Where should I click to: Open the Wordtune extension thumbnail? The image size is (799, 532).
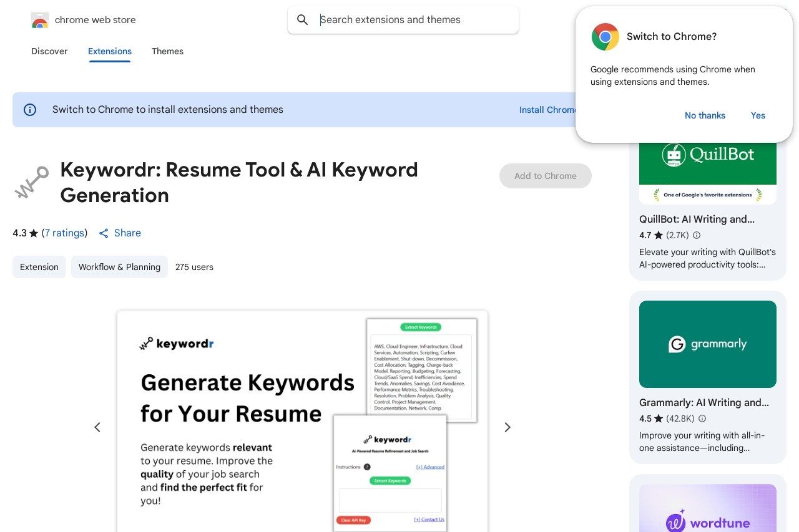click(708, 508)
